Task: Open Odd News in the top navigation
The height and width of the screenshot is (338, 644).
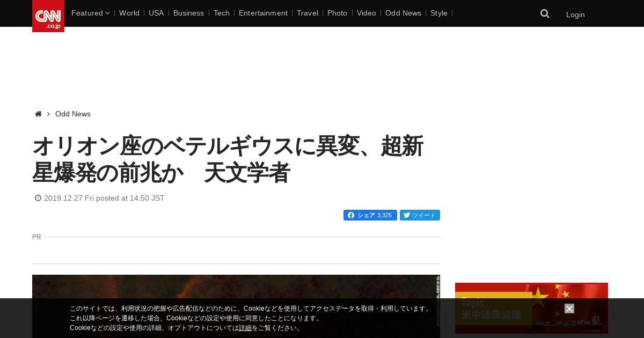Action: click(x=403, y=13)
